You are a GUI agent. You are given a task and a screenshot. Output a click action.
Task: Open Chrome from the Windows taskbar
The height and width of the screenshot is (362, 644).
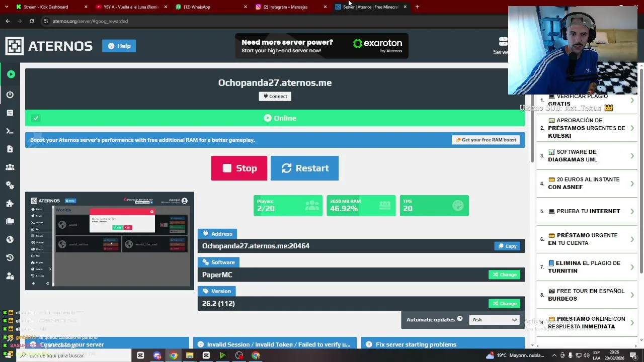click(174, 355)
